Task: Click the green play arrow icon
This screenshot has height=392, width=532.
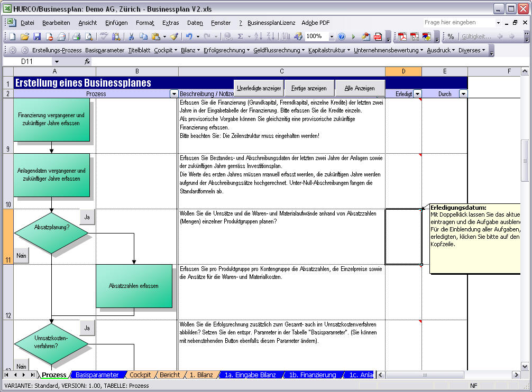Action: [x=353, y=36]
